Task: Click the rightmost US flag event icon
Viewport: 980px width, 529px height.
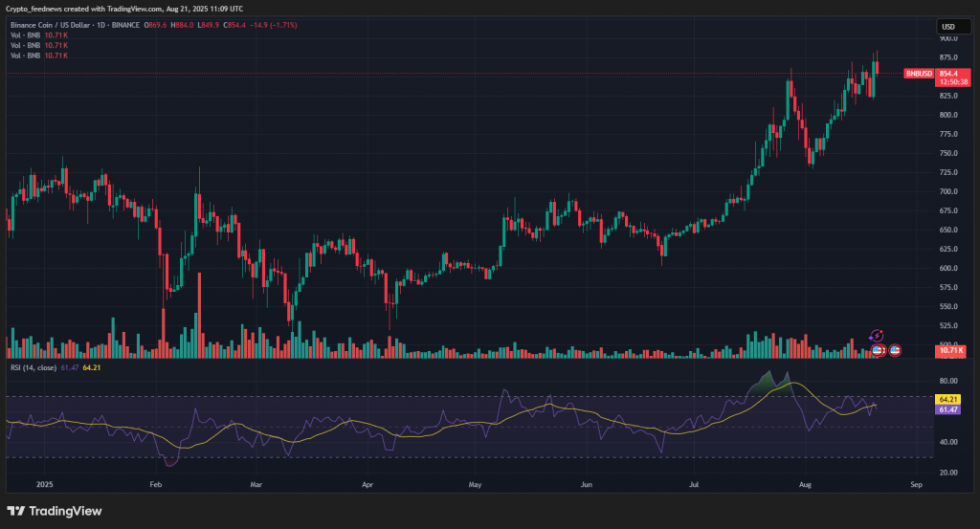Action: click(895, 350)
